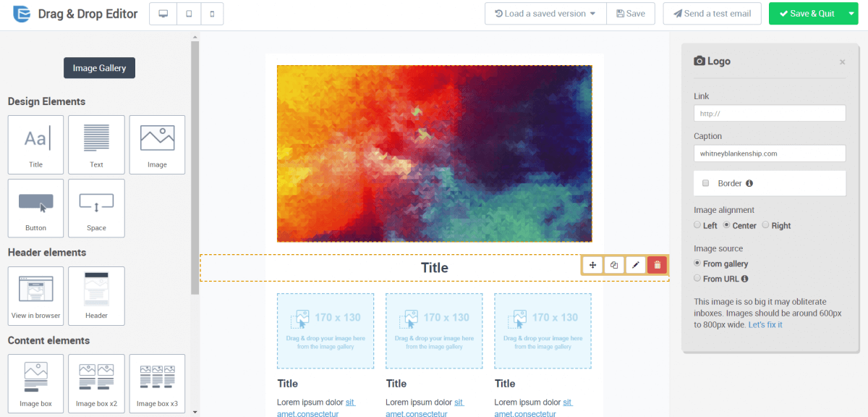Follow the Let's fix it link
Image resolution: width=868 pixels, height=417 pixels.
coord(765,324)
